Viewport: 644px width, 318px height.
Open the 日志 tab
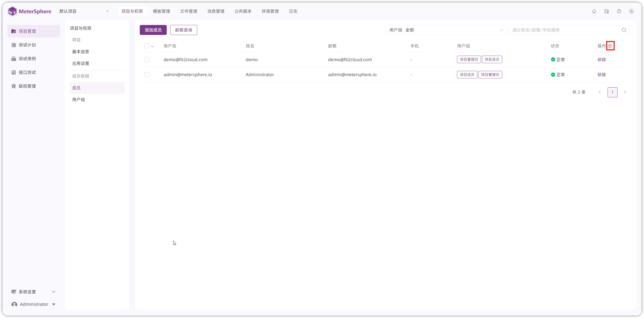point(293,11)
